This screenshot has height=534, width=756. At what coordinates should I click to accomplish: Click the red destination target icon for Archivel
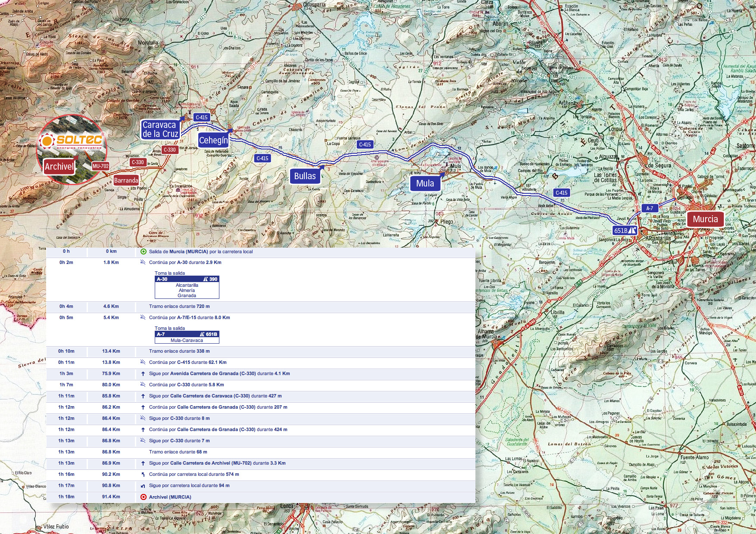click(x=144, y=497)
